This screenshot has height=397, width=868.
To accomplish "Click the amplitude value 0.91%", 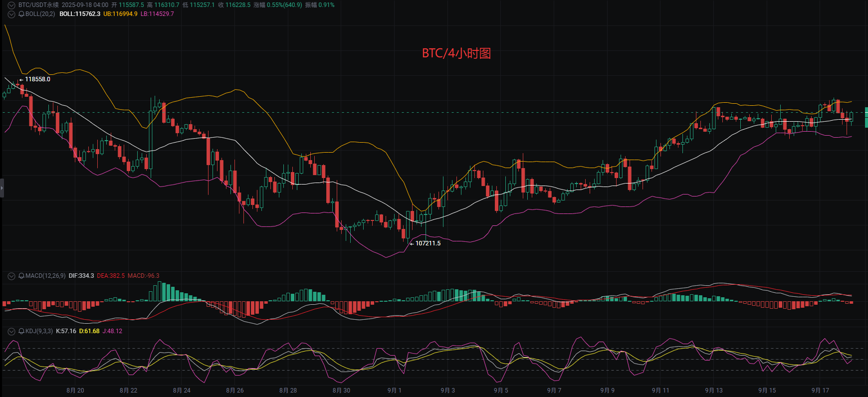I will pyautogui.click(x=327, y=5).
